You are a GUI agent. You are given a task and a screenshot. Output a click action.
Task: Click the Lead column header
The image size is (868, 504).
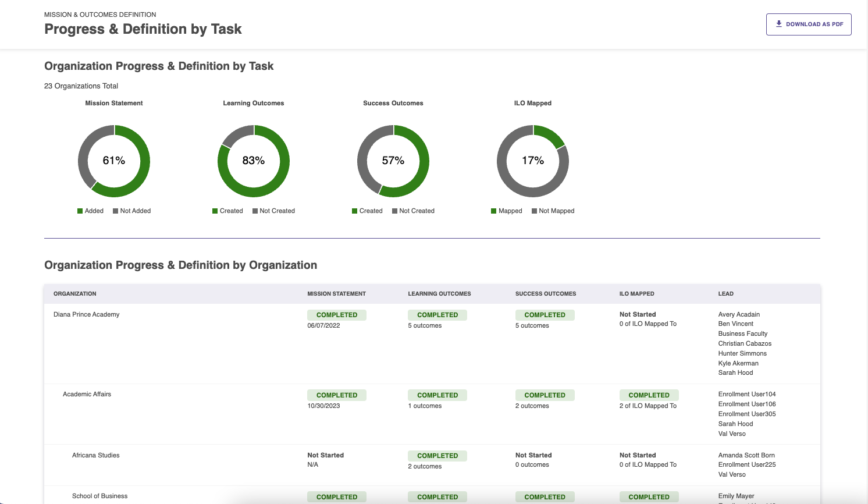726,294
